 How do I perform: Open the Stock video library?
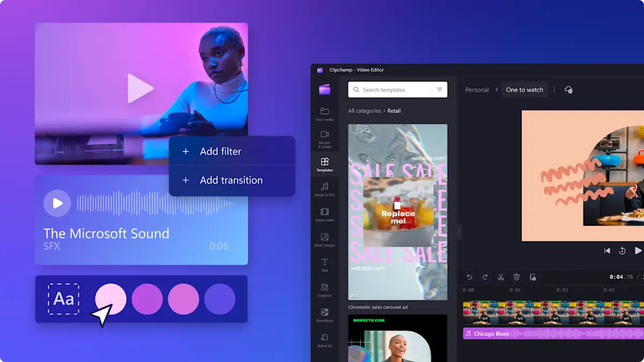point(324,215)
